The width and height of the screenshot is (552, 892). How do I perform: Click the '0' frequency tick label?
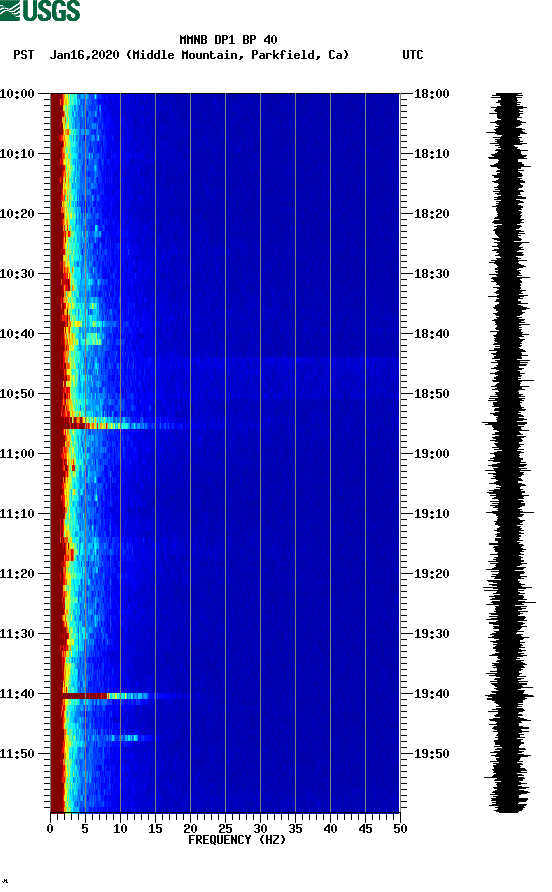coord(50,829)
